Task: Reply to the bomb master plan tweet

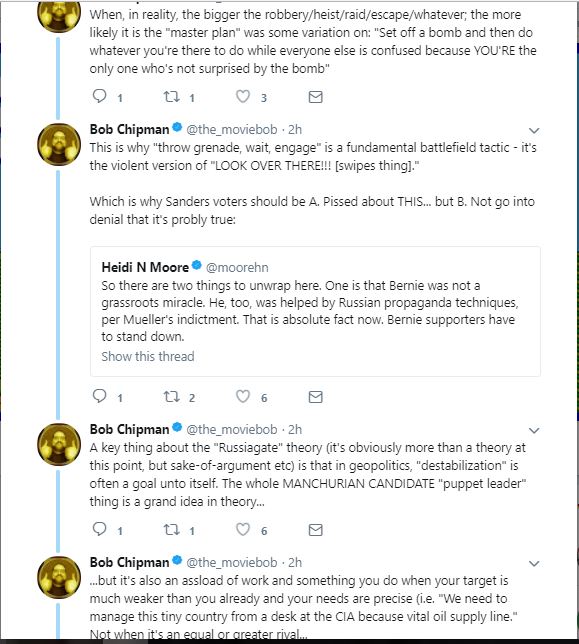Action: [x=99, y=97]
